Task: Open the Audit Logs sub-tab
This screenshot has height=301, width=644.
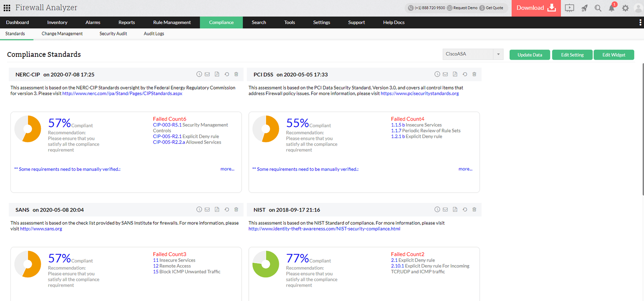Action: [x=154, y=34]
